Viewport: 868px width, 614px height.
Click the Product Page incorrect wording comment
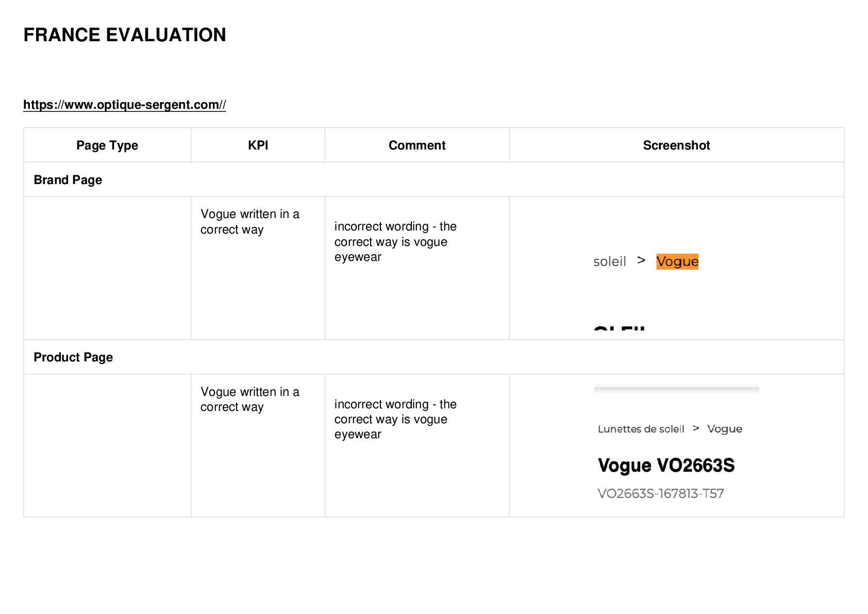(x=395, y=419)
